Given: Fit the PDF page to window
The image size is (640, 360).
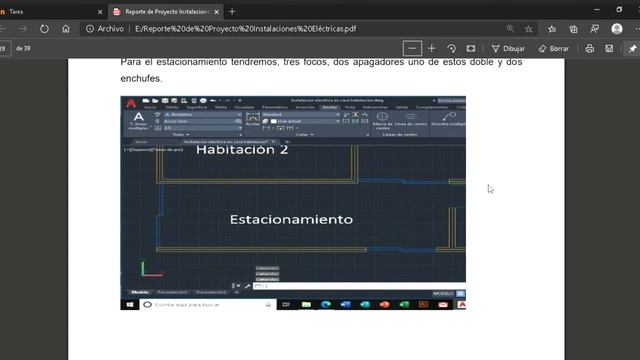Looking at the screenshot, I should (x=471, y=49).
